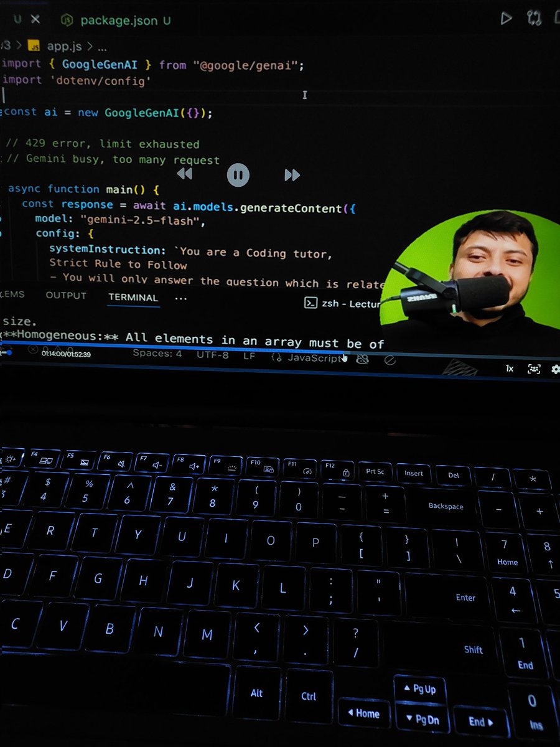The height and width of the screenshot is (747, 560).
Task: Click the package.json file type icon
Action: [67, 21]
